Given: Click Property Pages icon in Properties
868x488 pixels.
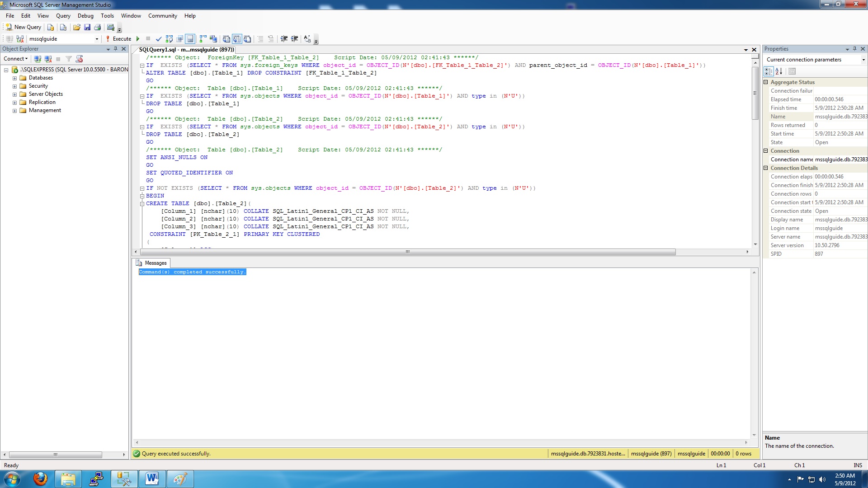Looking at the screenshot, I should click(x=792, y=71).
